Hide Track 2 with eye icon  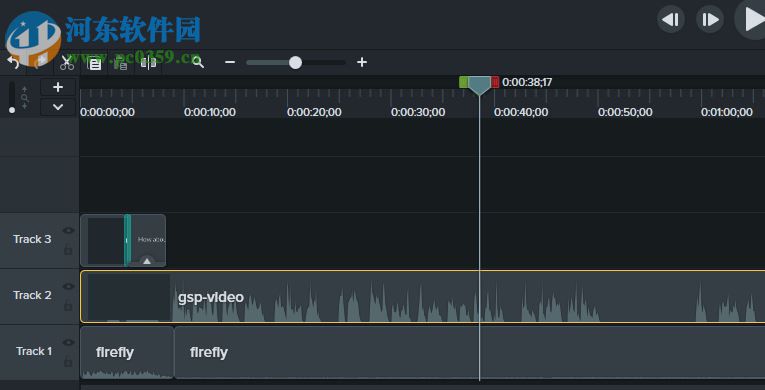coord(69,287)
